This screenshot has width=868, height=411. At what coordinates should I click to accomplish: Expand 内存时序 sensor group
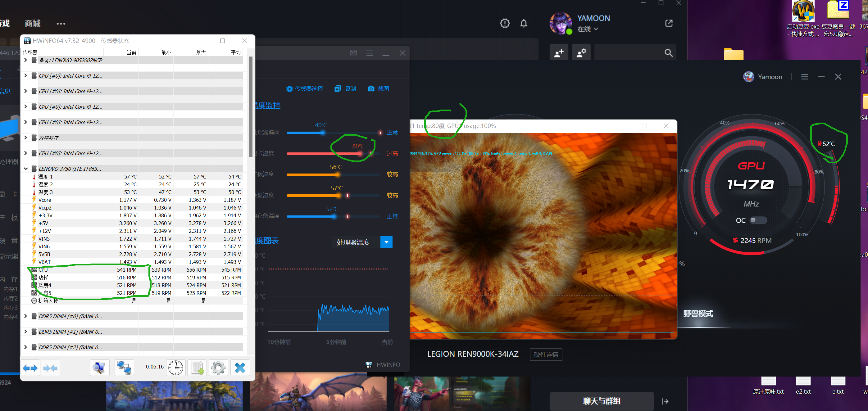tap(25, 138)
